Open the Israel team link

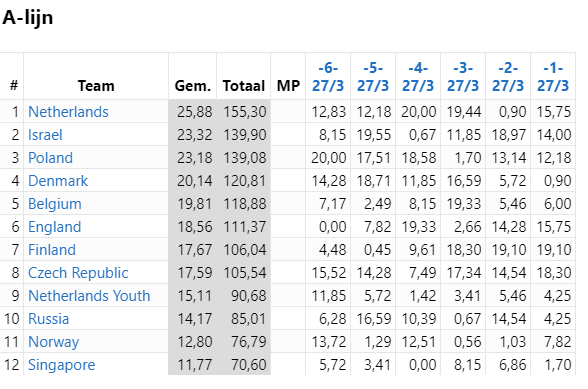[45, 135]
